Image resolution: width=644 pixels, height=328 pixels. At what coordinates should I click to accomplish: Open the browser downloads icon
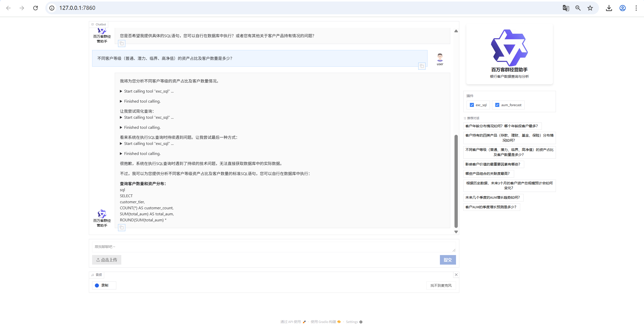609,8
